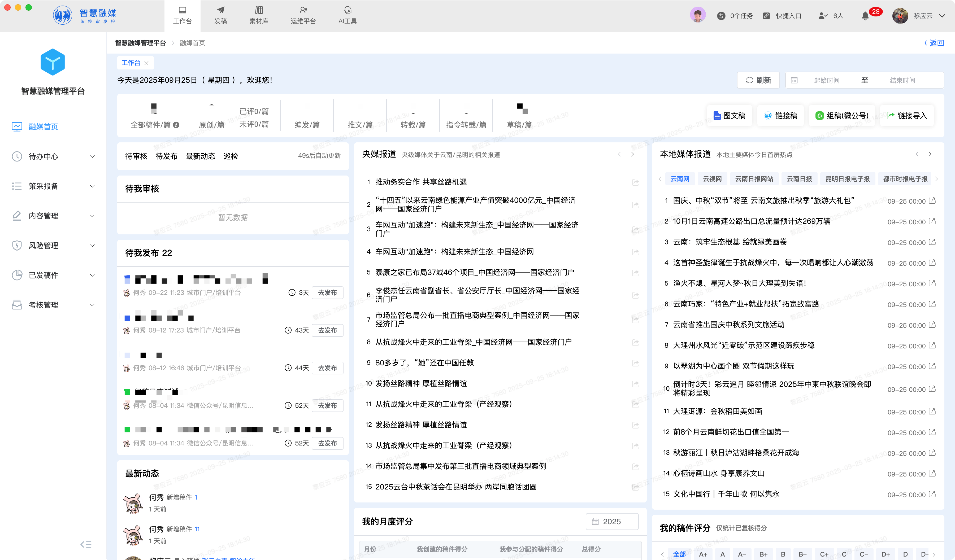The image size is (955, 560).
Task: Click the 起始时间 date input field
Action: pos(826,80)
